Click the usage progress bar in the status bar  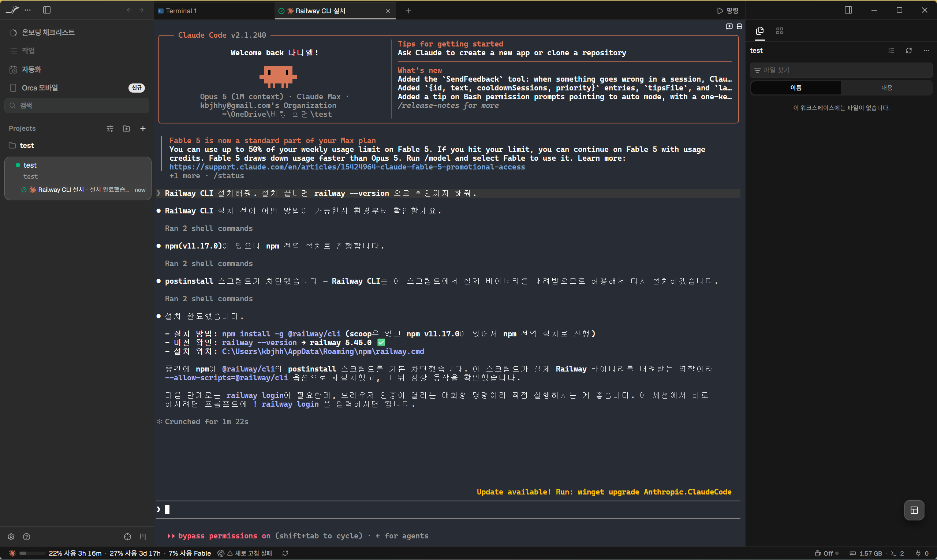tap(32, 553)
